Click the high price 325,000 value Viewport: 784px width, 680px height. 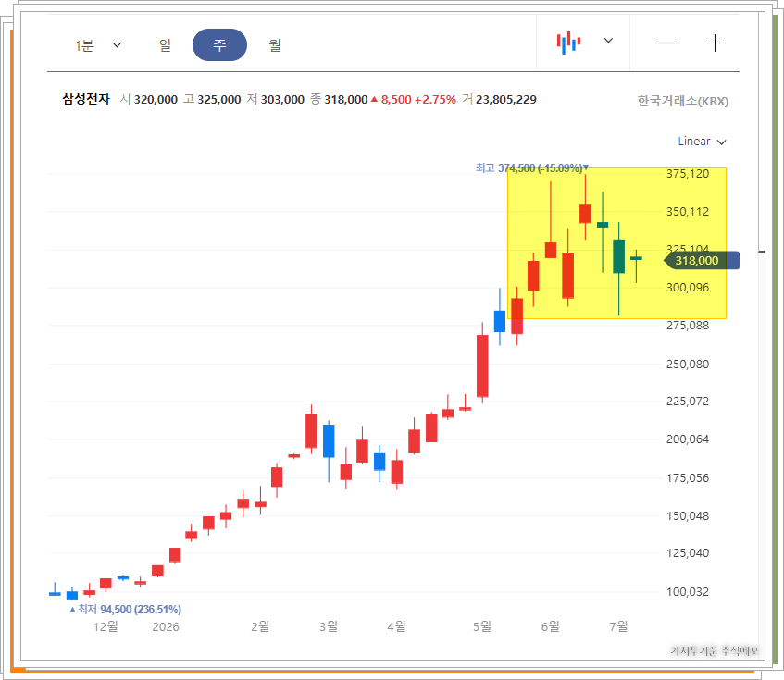219,99
